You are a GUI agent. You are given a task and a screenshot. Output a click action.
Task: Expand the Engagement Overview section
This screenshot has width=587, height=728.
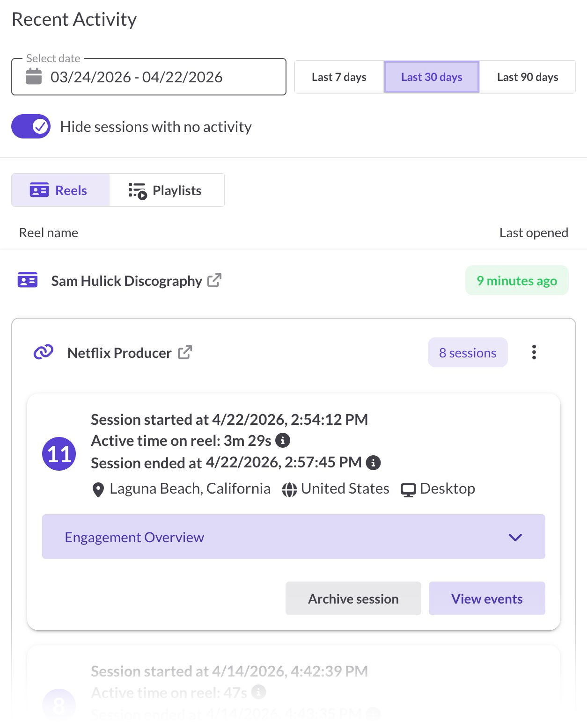tap(293, 537)
